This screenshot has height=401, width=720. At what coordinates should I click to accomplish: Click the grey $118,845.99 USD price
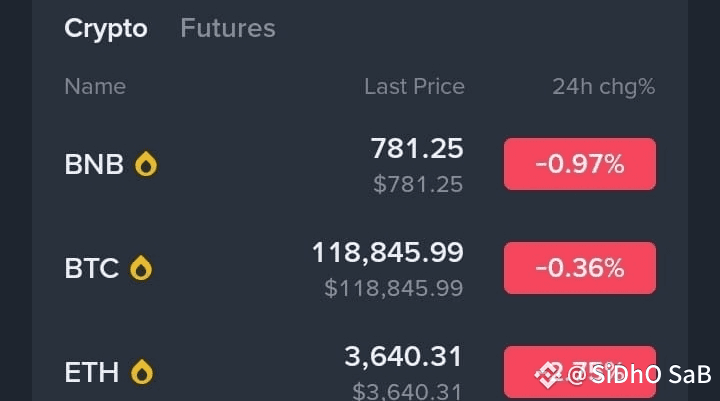point(394,289)
